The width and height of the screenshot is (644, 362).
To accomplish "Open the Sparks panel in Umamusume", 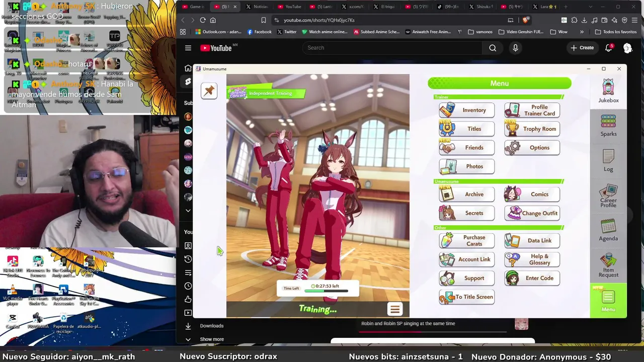I will (x=608, y=125).
